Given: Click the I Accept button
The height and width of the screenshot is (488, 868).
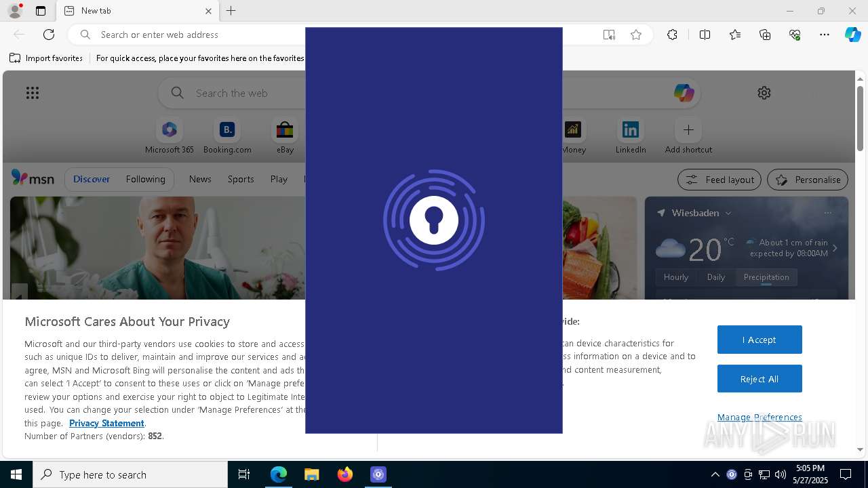Looking at the screenshot, I should (x=759, y=340).
